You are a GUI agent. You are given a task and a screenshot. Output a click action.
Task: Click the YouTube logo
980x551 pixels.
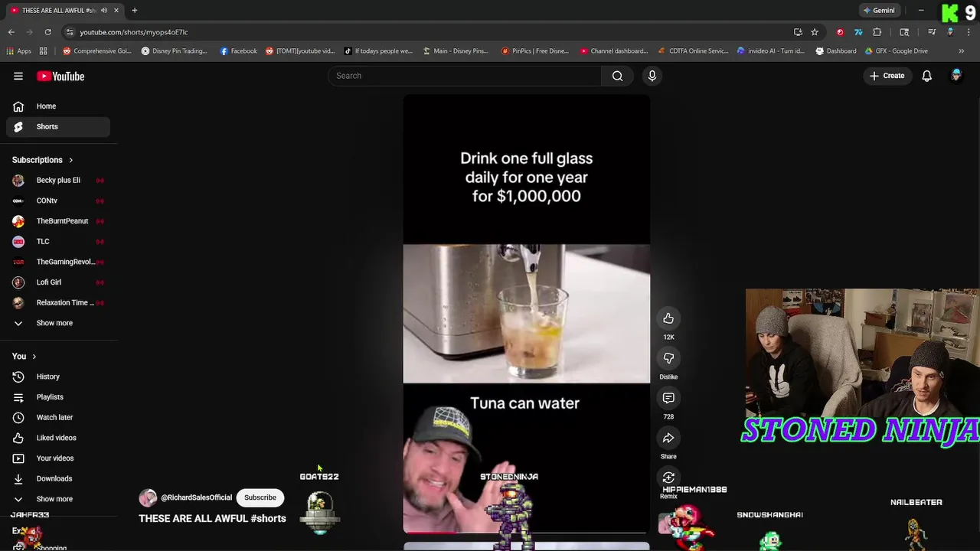point(60,76)
